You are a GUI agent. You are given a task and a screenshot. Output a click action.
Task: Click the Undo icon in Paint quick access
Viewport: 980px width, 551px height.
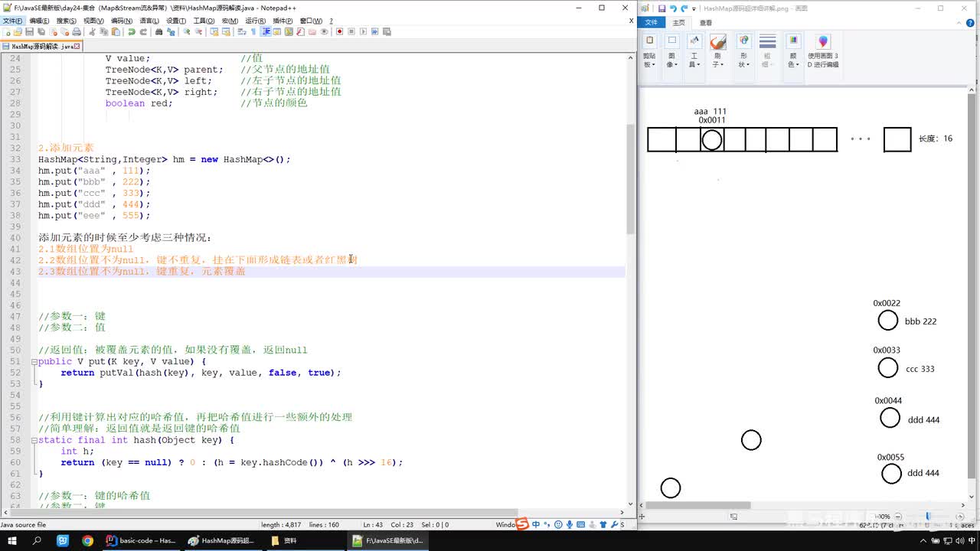pyautogui.click(x=672, y=9)
